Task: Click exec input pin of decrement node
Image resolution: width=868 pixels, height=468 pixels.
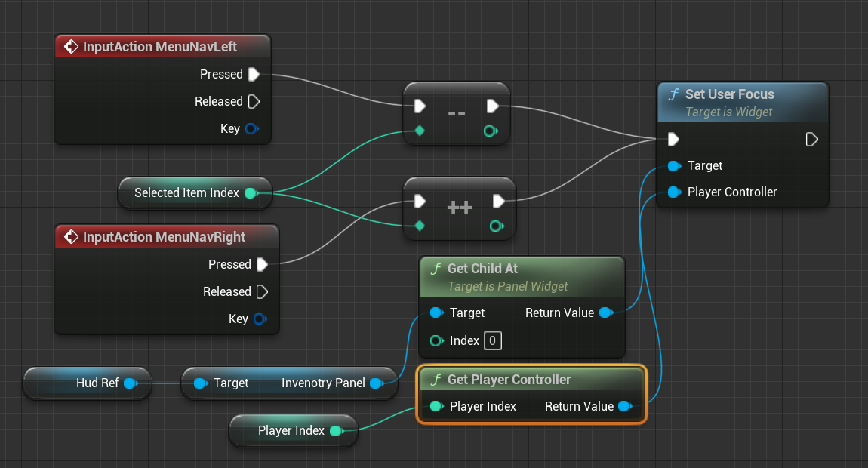Action: [x=420, y=106]
